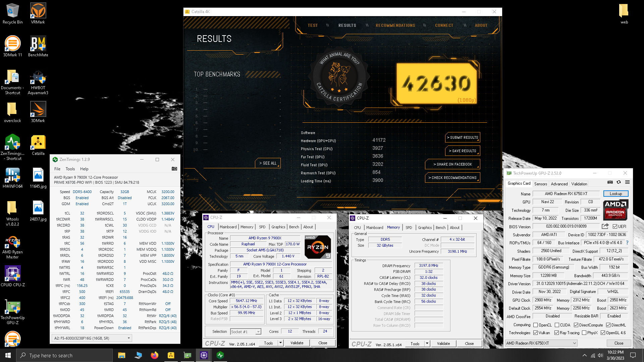The image size is (644, 362).
Task: Click taskbar search box
Action: pyautogui.click(x=64, y=355)
